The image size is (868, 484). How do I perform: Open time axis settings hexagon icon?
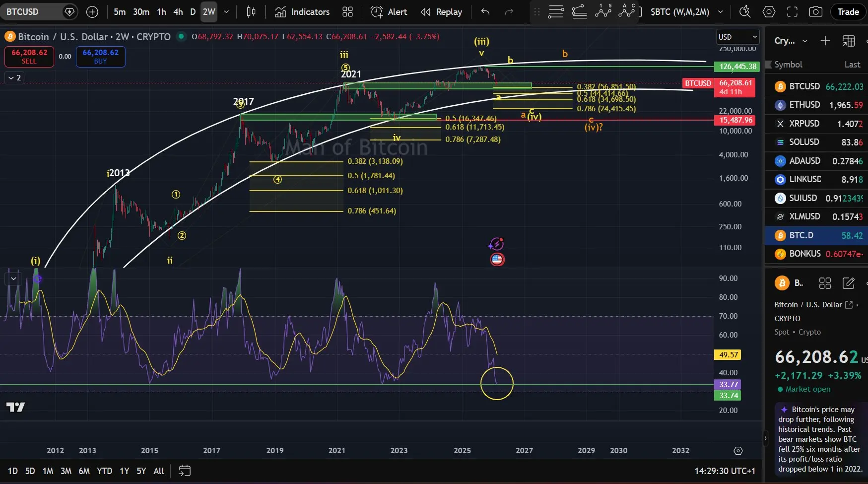coord(738,451)
